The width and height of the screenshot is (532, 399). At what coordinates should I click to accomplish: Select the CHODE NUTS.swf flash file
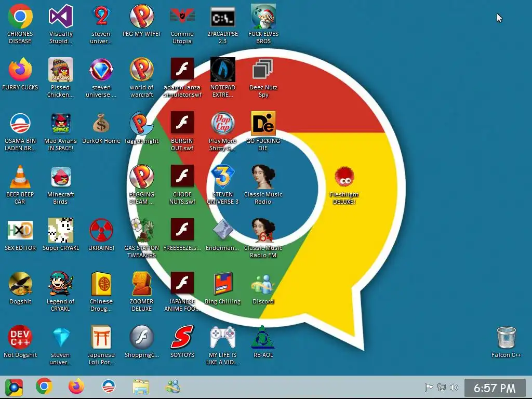tap(182, 176)
